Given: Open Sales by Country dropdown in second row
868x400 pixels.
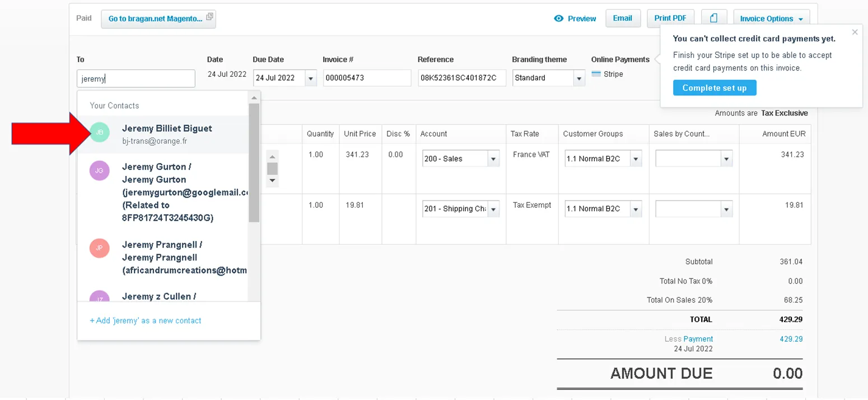Looking at the screenshot, I should [726, 209].
